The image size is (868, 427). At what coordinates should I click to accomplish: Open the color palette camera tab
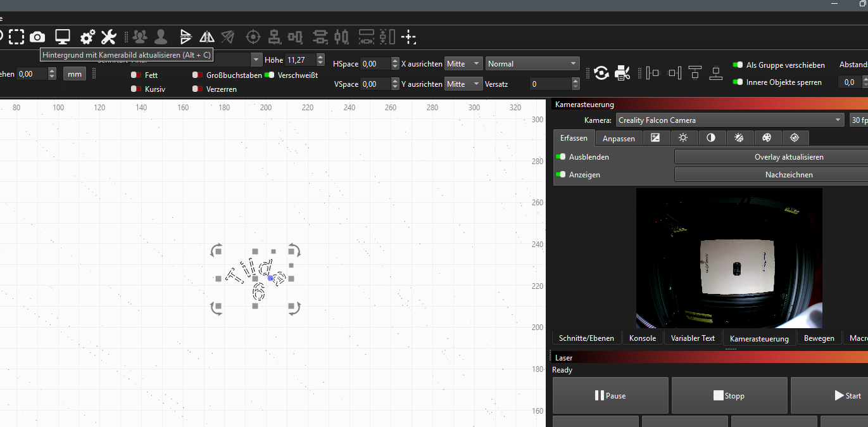[x=767, y=137]
